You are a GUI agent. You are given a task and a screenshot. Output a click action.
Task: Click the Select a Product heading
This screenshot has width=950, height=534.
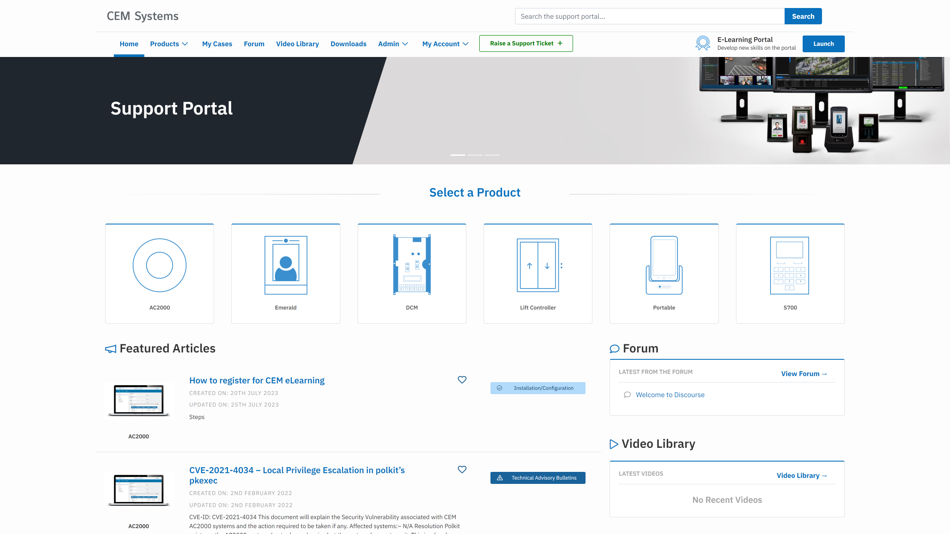(x=475, y=193)
